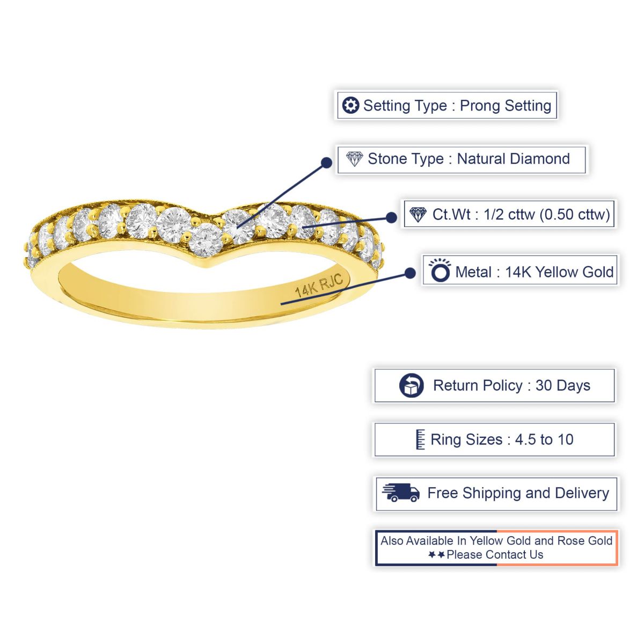Click the ring icon beside Metal
This screenshot has width=644, height=644.
441,271
